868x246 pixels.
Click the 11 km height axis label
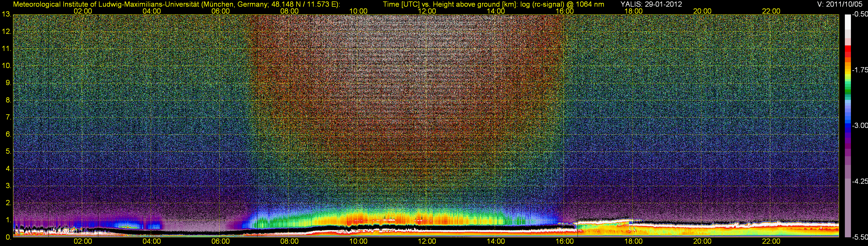6,49
